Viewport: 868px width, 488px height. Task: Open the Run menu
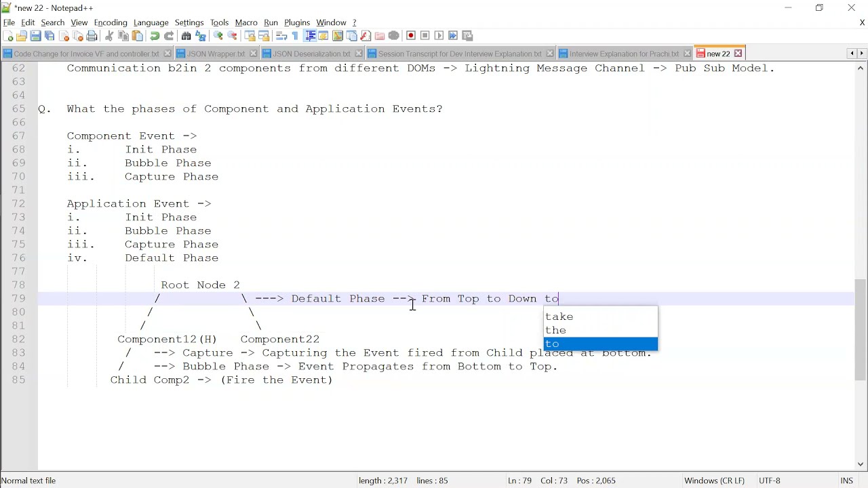pos(271,22)
